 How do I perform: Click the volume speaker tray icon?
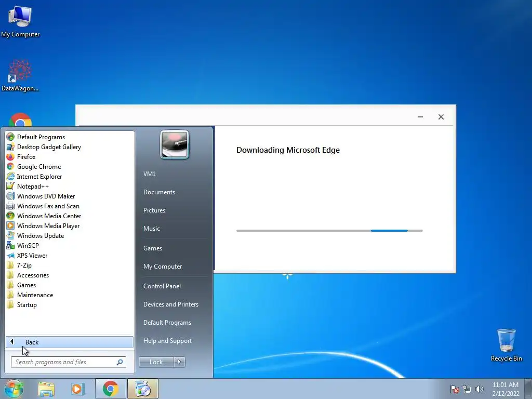pyautogui.click(x=479, y=390)
